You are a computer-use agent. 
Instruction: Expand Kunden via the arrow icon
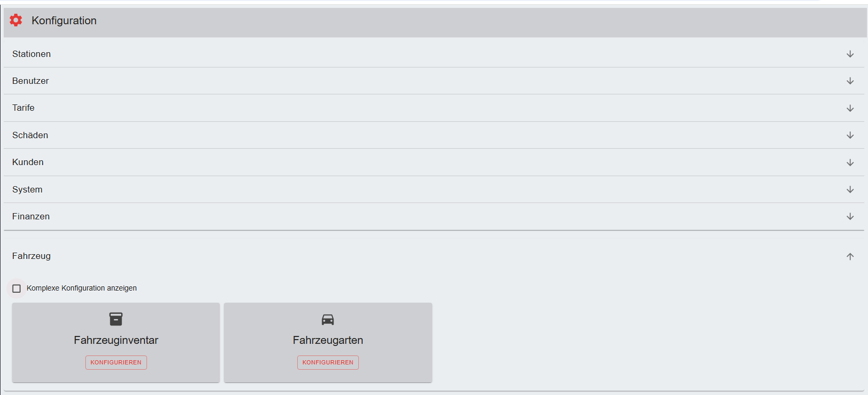coord(850,162)
